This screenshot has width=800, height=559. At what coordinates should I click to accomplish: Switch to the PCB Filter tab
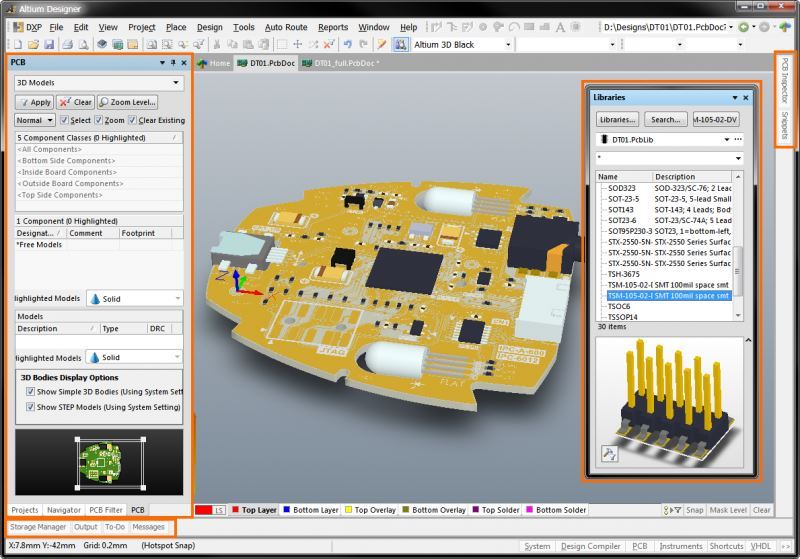click(106, 509)
